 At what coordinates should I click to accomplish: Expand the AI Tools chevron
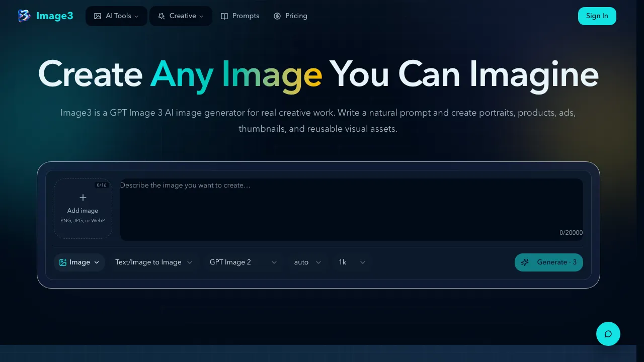click(x=136, y=17)
